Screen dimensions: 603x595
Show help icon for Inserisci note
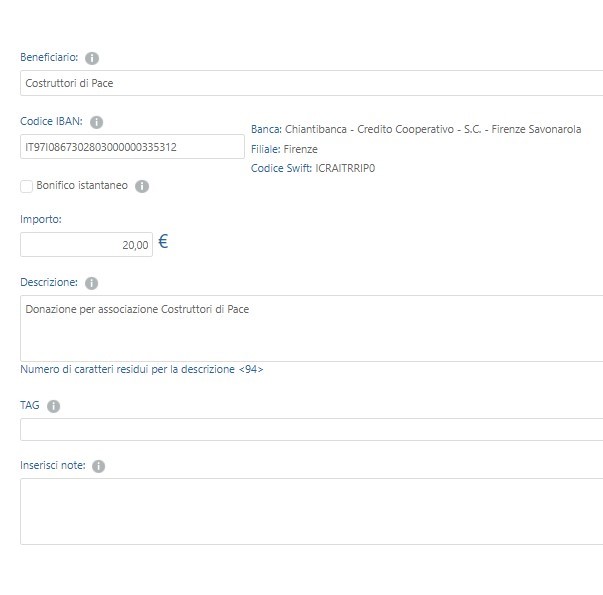click(98, 466)
